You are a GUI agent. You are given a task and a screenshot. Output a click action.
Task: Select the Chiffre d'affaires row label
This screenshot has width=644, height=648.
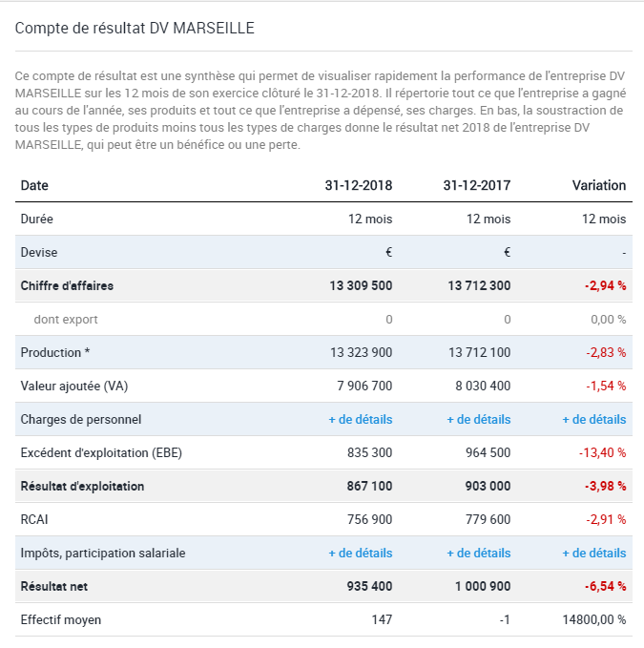click(67, 285)
